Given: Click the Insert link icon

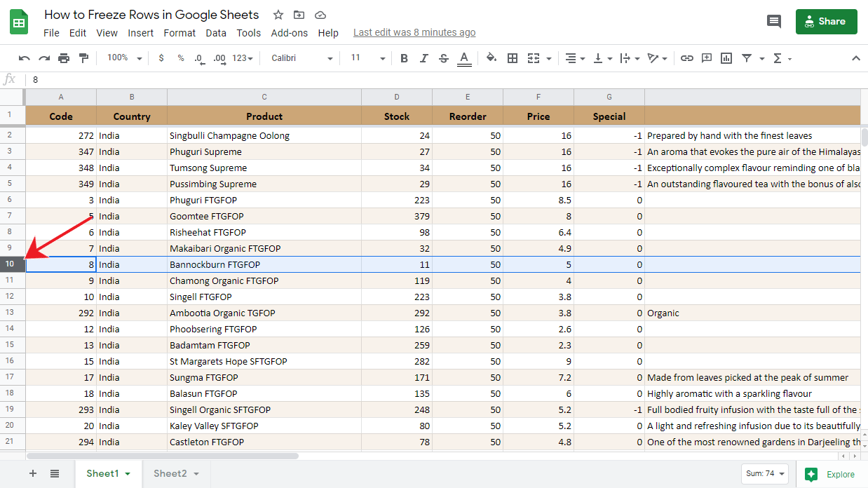Looking at the screenshot, I should pos(687,58).
